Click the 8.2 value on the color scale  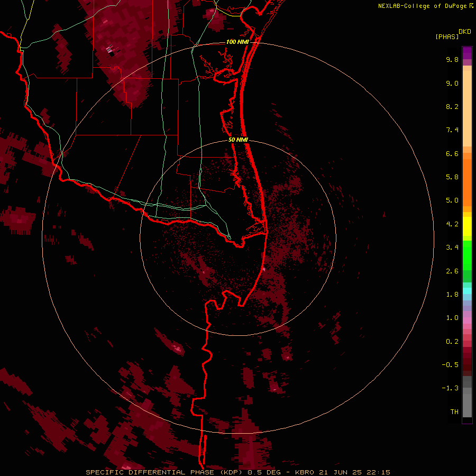(452, 106)
